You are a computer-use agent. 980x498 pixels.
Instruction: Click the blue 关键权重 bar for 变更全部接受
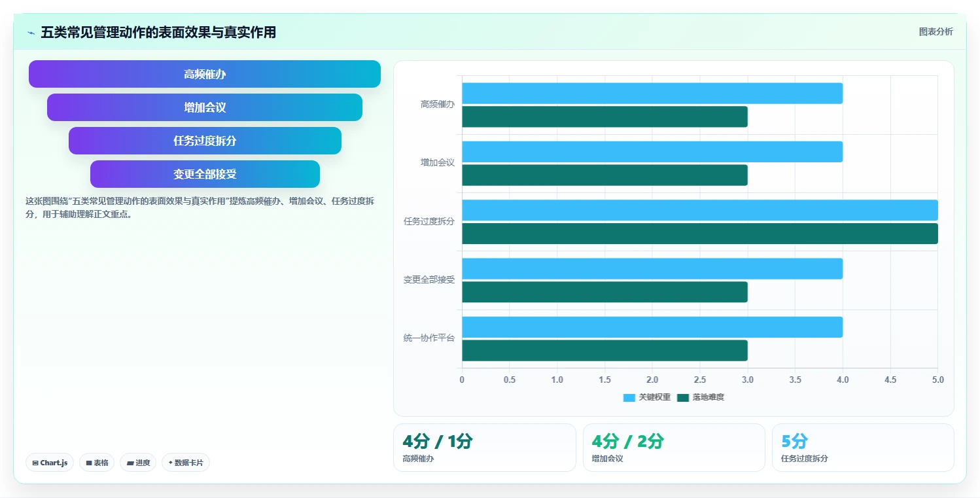[x=652, y=268]
